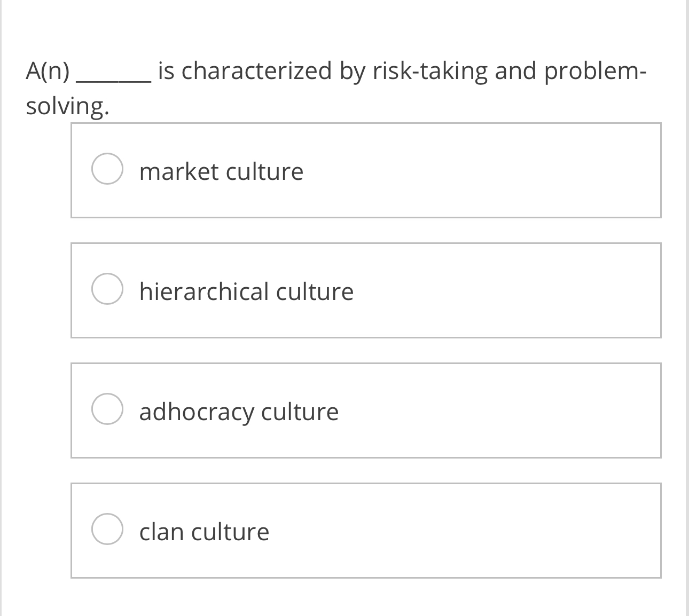Image resolution: width=689 pixels, height=616 pixels.
Task: Select the clan culture radio button
Action: (107, 530)
